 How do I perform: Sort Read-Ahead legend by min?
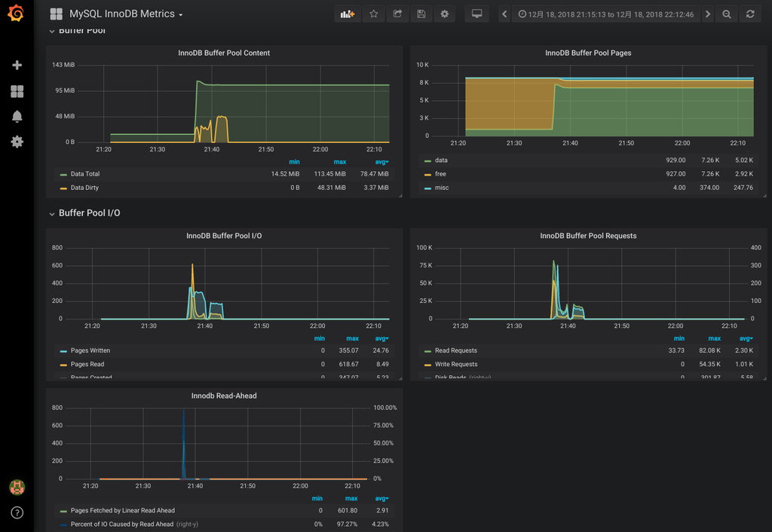[x=317, y=499]
